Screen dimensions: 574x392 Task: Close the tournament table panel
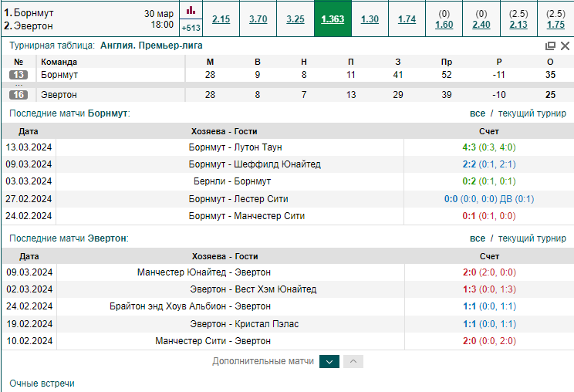(x=565, y=46)
